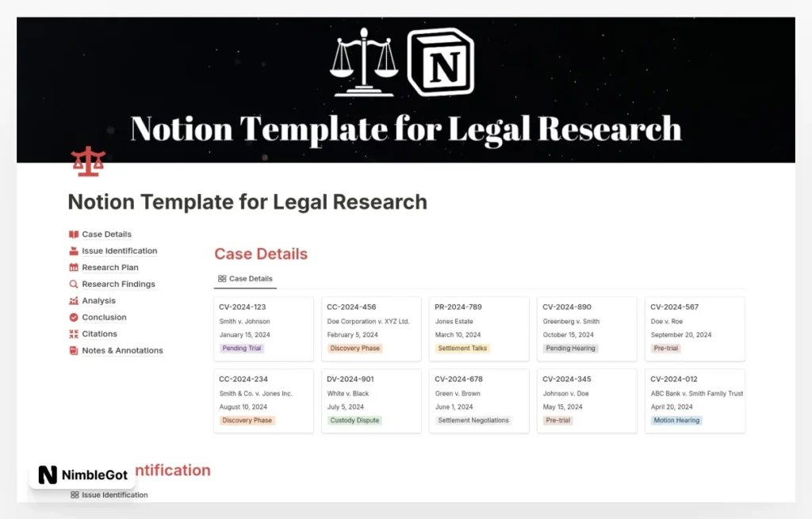The image size is (812, 519).
Task: Open the Research Plan sidebar link
Action: coord(110,268)
